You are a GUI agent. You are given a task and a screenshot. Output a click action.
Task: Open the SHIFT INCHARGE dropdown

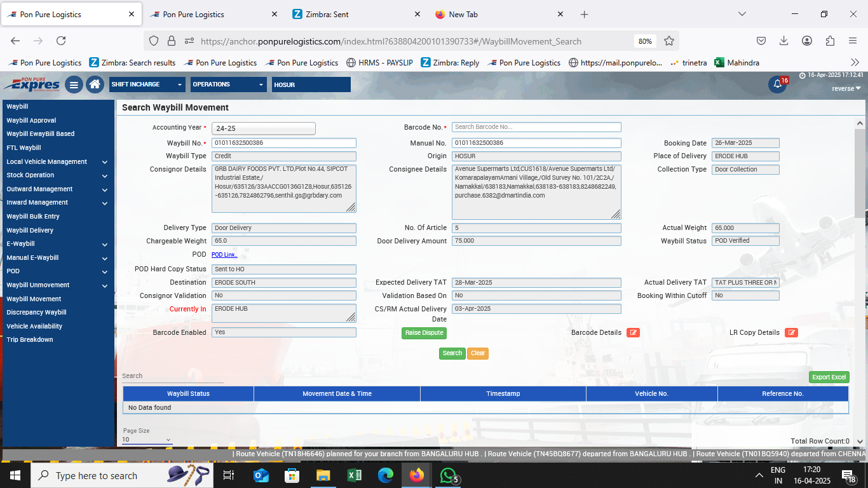[x=147, y=85]
